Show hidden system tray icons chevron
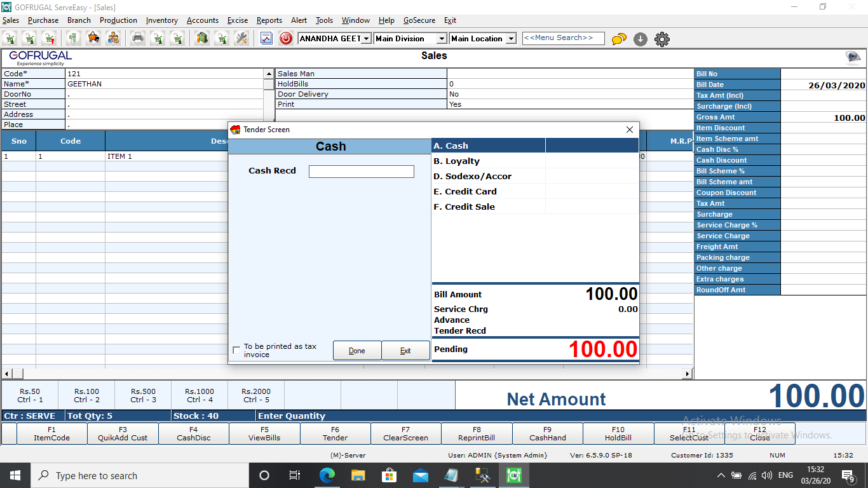The width and height of the screenshot is (868, 488). [x=721, y=475]
